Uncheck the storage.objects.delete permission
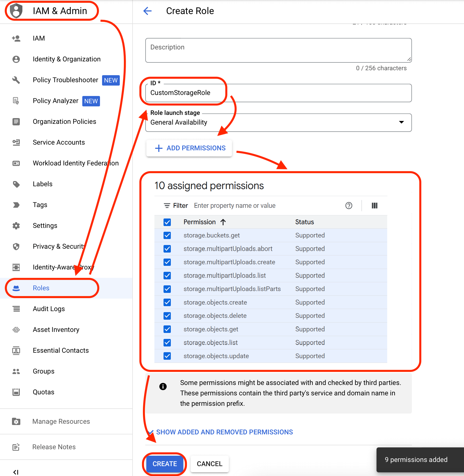The height and width of the screenshot is (476, 464). click(x=167, y=316)
